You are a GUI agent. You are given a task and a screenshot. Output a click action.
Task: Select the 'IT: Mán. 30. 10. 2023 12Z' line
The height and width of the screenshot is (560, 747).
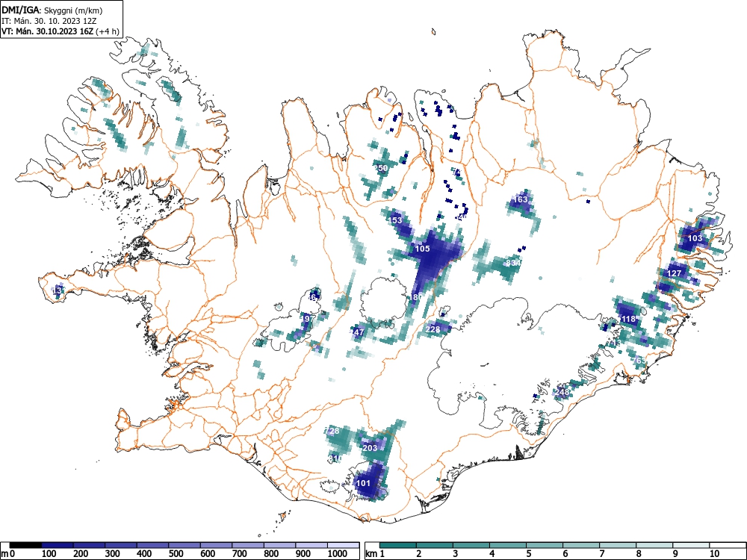click(x=51, y=21)
